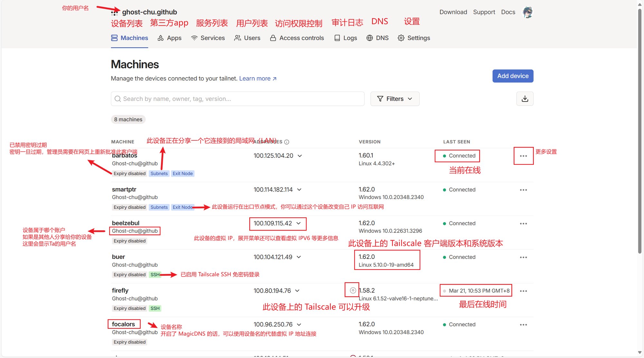Open more options for buer
The image size is (644, 358).
tap(524, 258)
